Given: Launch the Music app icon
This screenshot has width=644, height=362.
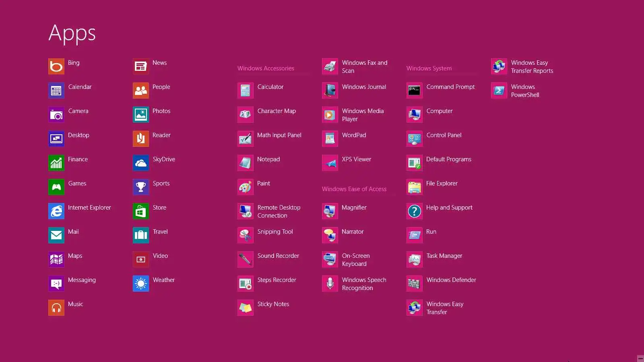Looking at the screenshot, I should pos(56,308).
